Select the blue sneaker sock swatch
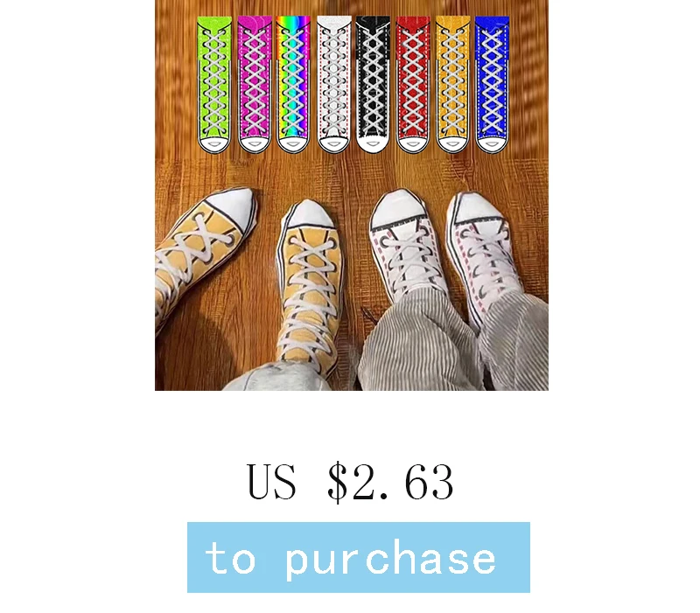 pyautogui.click(x=492, y=85)
